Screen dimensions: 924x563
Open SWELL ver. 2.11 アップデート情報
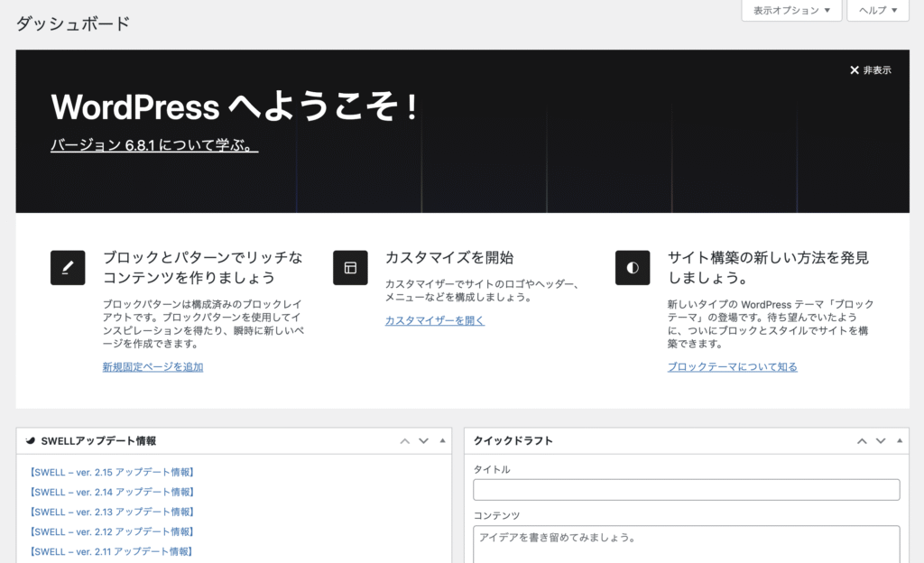click(x=111, y=552)
